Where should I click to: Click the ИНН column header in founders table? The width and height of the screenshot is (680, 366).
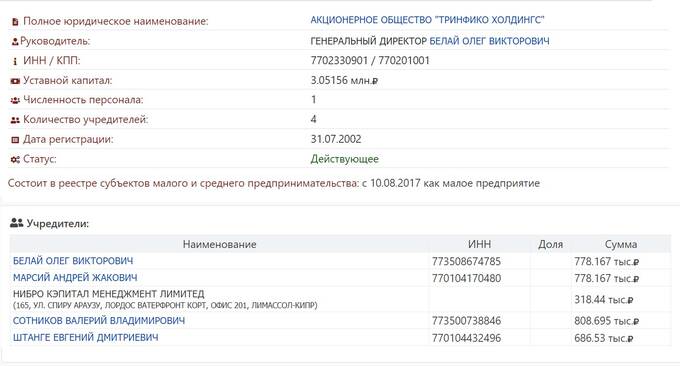point(479,244)
